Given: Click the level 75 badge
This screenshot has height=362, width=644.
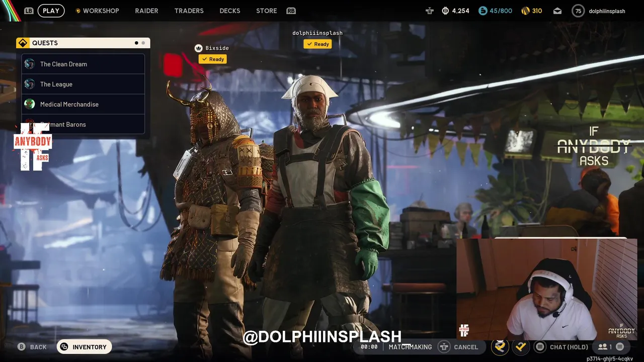Looking at the screenshot, I should [x=578, y=11].
